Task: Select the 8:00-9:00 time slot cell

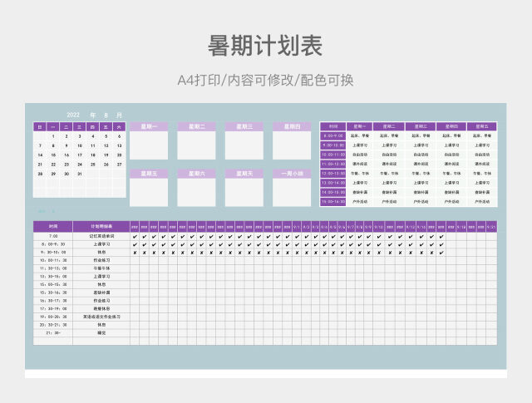Action: [332, 135]
